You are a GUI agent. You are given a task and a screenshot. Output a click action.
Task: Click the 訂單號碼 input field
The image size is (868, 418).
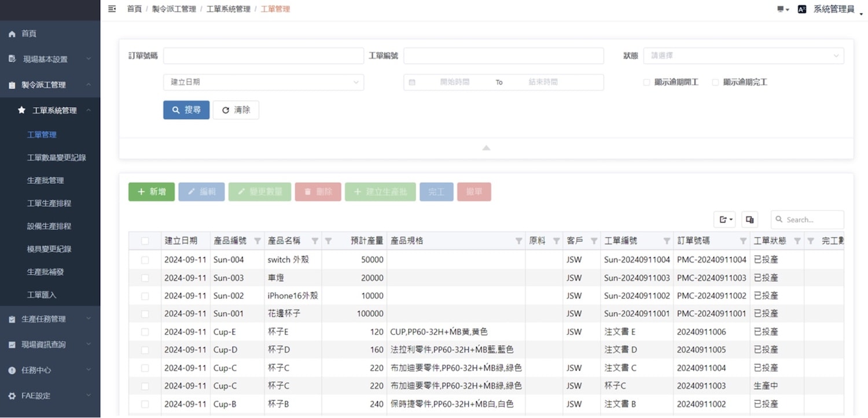pos(263,56)
